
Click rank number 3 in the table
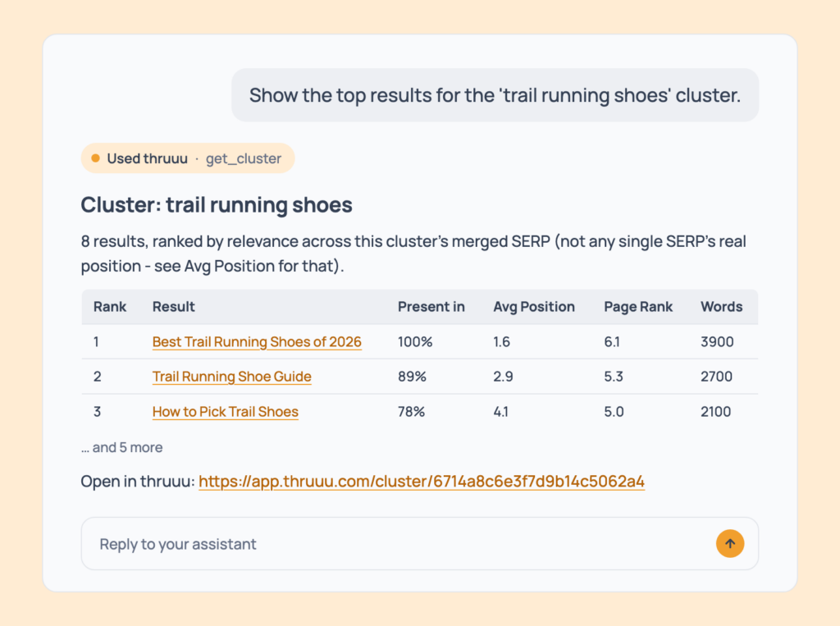click(x=97, y=412)
